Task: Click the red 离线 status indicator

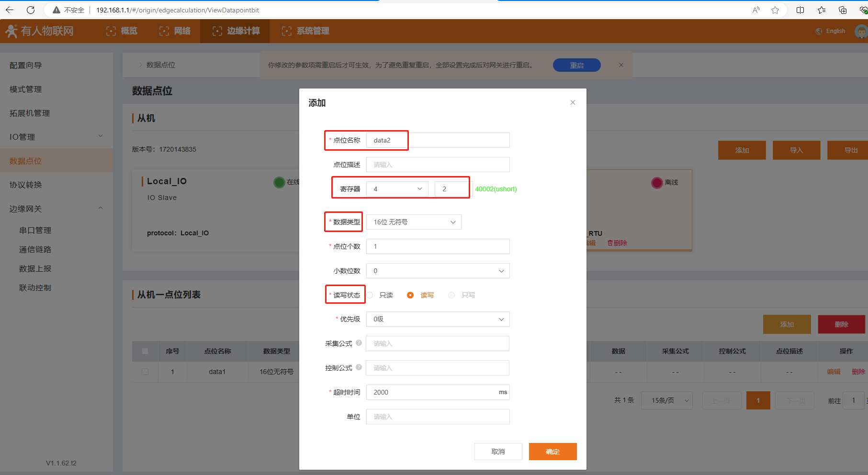Action: (657, 183)
